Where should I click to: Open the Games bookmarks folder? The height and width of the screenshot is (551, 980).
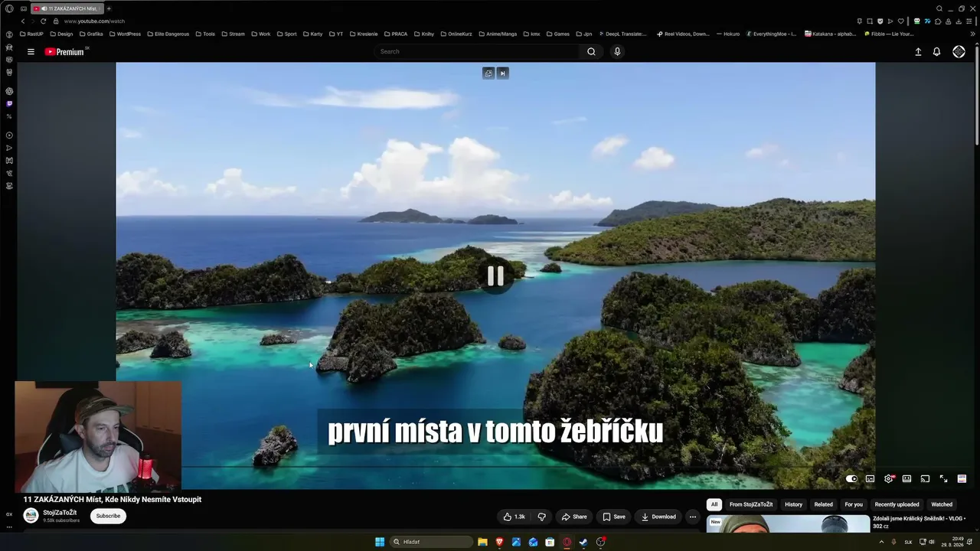tap(557, 34)
